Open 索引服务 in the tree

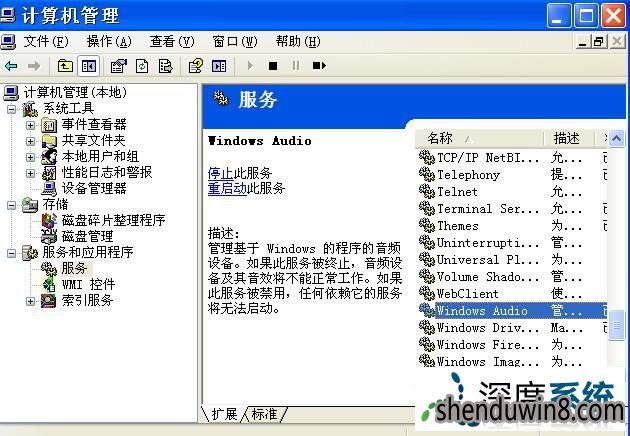87,300
